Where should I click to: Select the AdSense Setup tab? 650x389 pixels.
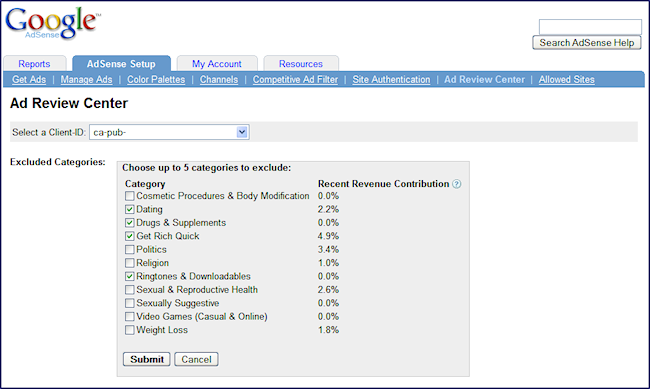pyautogui.click(x=121, y=63)
